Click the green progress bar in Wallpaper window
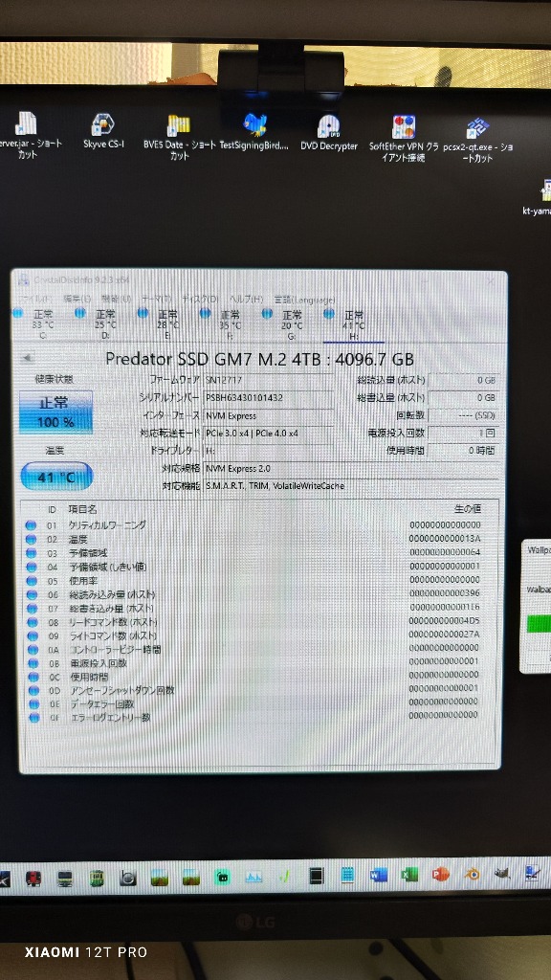This screenshot has width=551, height=980. (539, 624)
